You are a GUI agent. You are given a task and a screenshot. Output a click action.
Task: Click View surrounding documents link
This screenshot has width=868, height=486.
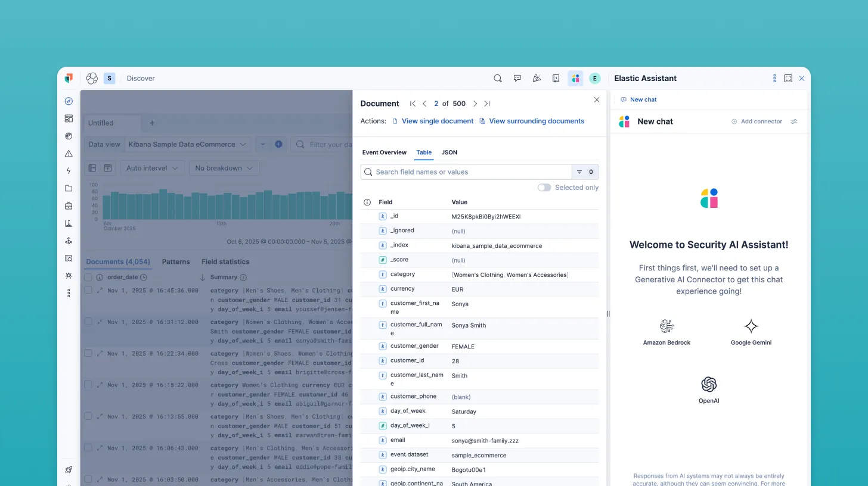pos(536,121)
